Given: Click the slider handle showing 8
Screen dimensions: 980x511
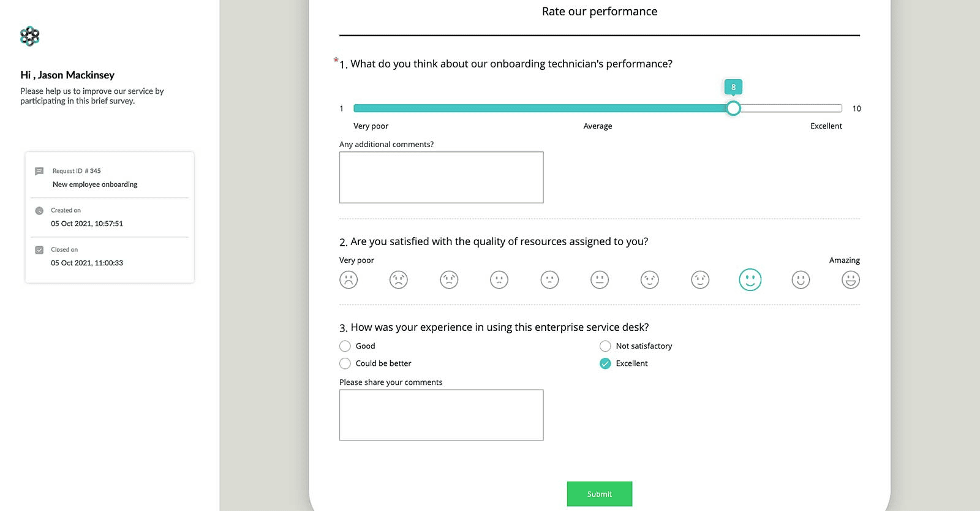Looking at the screenshot, I should [x=733, y=108].
